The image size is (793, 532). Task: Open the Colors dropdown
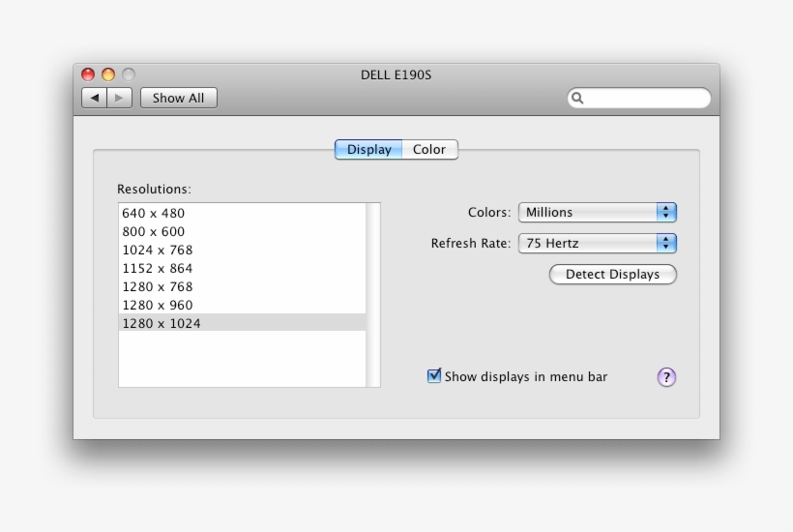597,212
